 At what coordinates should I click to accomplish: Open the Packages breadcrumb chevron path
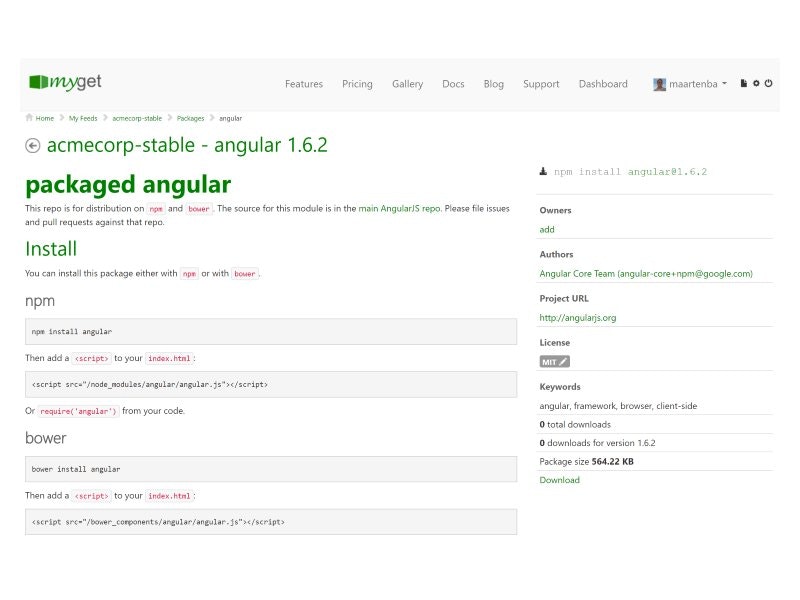(x=190, y=118)
